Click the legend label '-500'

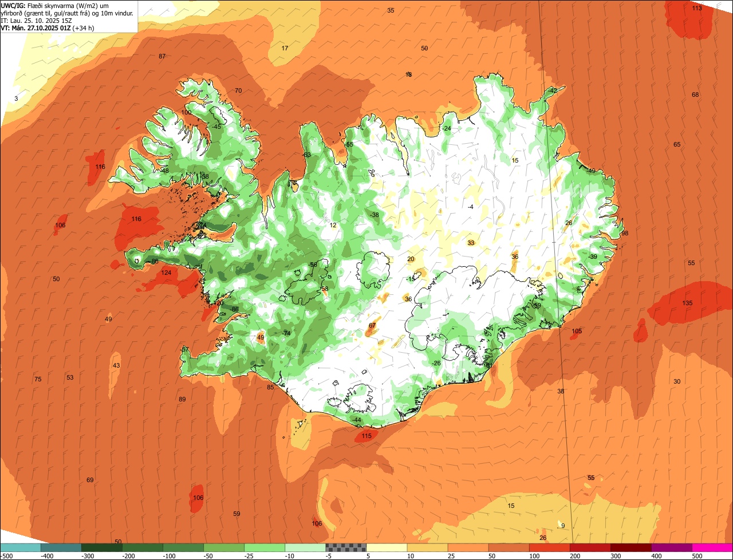click(x=7, y=556)
